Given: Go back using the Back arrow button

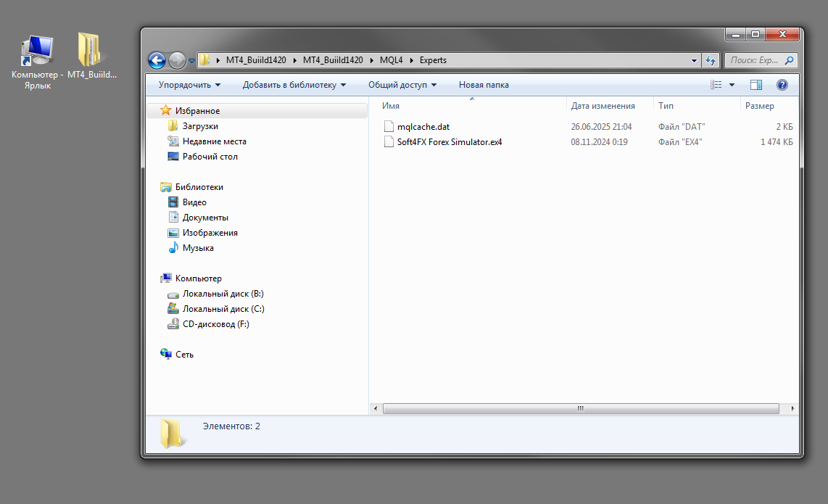Looking at the screenshot, I should (x=157, y=61).
